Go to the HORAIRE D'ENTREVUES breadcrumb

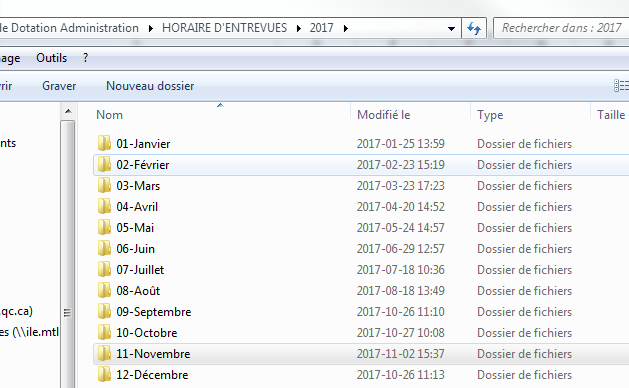224,28
